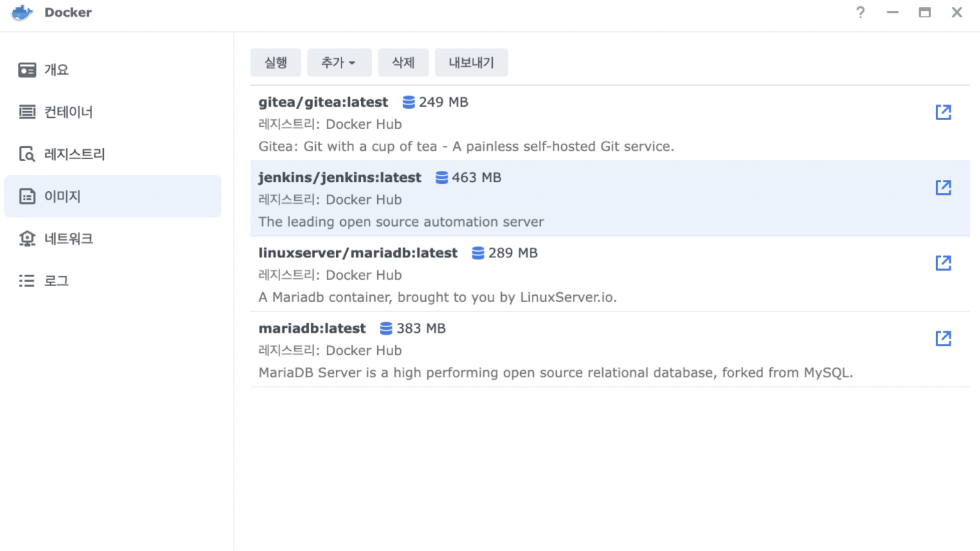This screenshot has height=551, width=980.
Task: Open the 레지스트리 registry section
Action: click(x=113, y=154)
